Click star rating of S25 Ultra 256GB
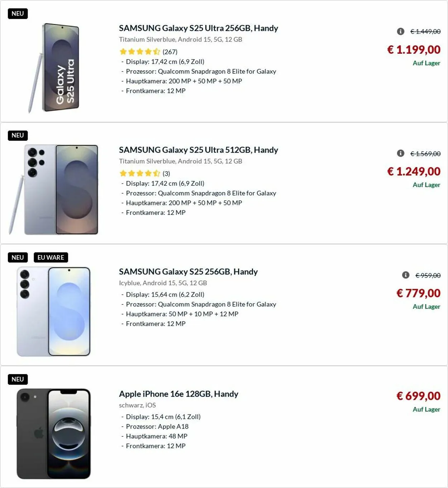The height and width of the screenshot is (488, 448). [140, 52]
